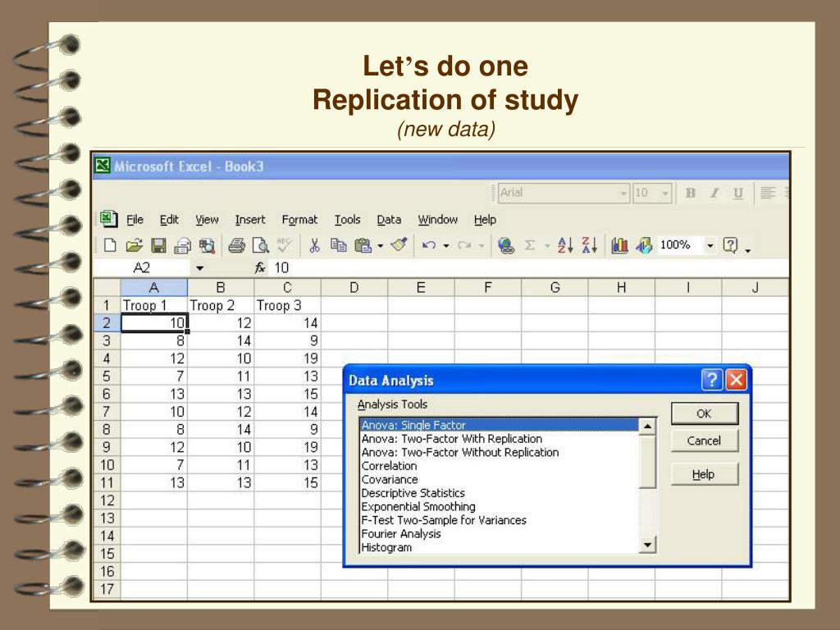Open a file with the Open folder icon

134,245
